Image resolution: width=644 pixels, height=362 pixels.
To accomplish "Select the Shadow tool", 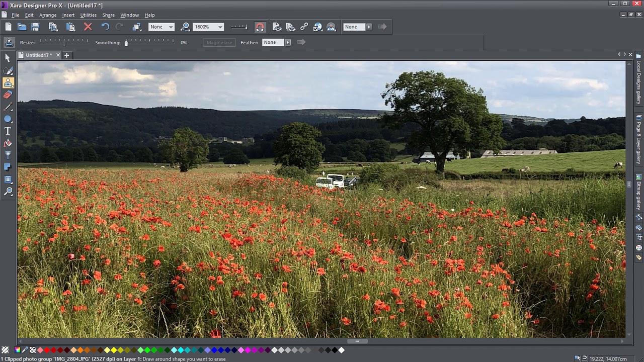I will 8,167.
